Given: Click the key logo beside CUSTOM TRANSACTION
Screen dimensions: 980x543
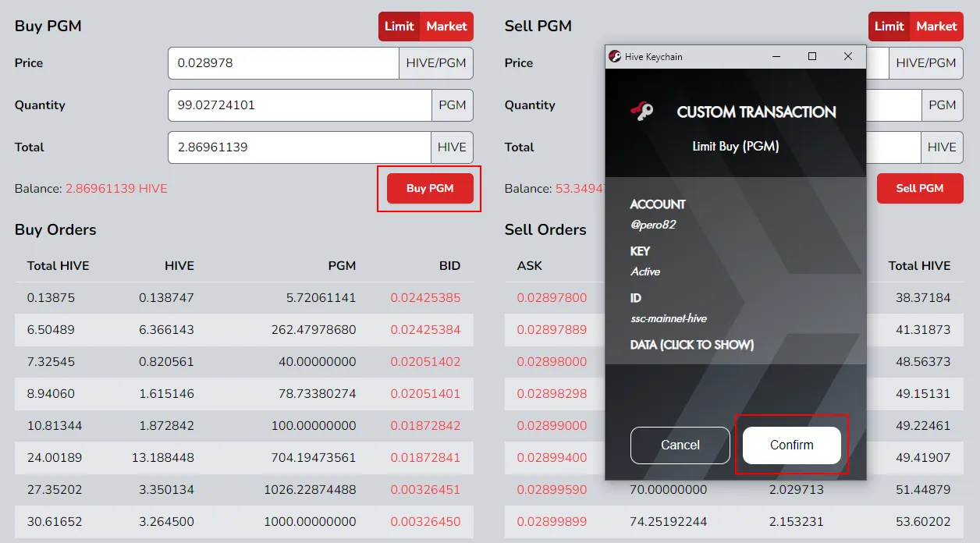Looking at the screenshot, I should coord(641,112).
